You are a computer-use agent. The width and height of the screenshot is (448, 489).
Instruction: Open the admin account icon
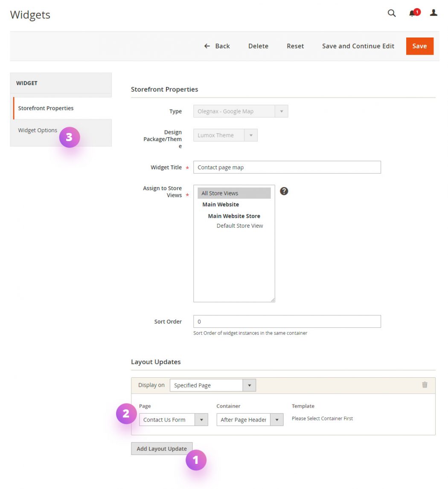click(433, 13)
